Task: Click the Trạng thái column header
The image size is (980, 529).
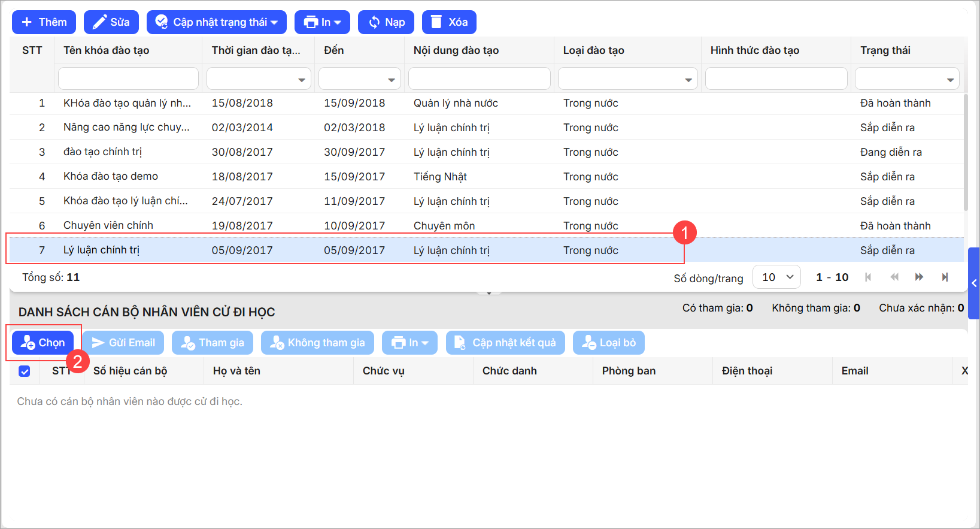Action: tap(885, 50)
